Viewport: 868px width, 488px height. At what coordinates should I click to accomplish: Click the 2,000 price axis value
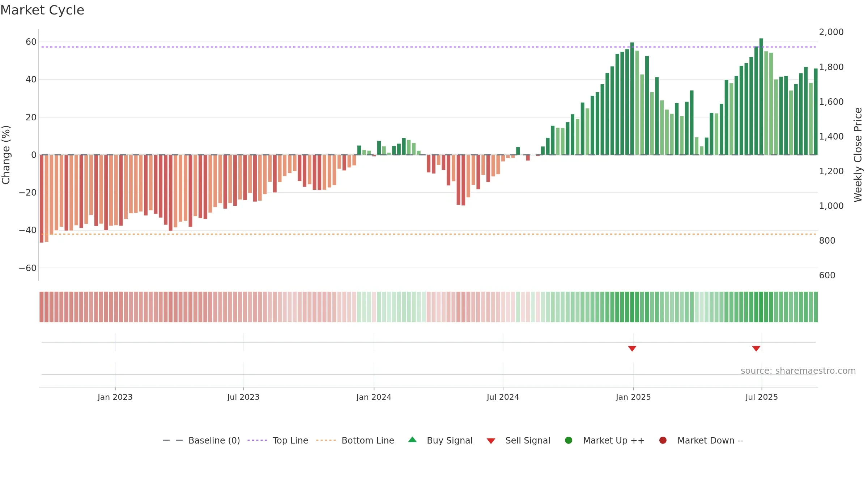point(831,32)
